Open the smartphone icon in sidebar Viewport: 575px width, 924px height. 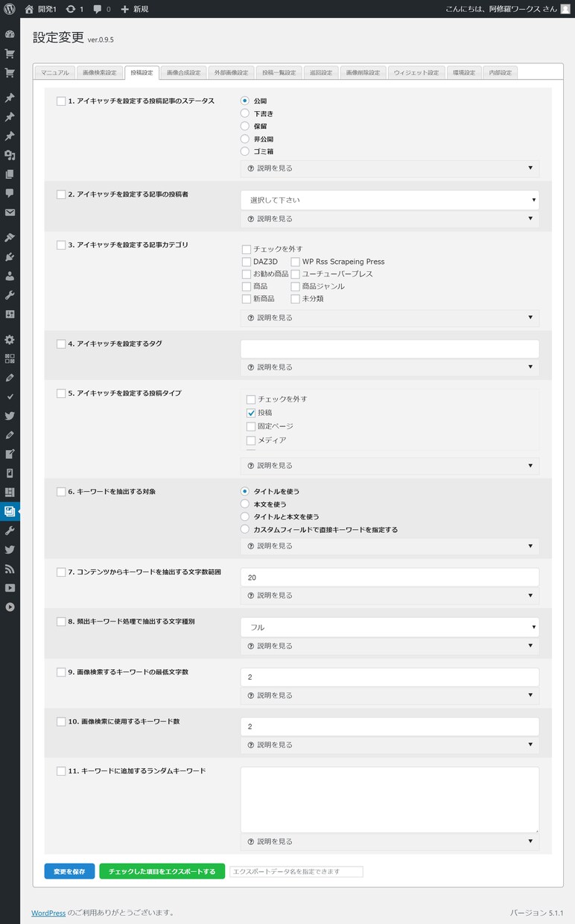click(x=10, y=473)
